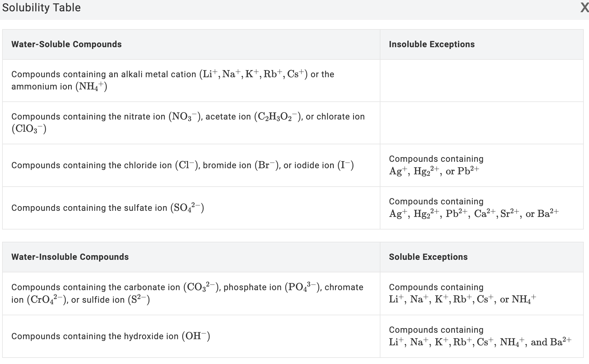The width and height of the screenshot is (589, 364).
Task: Click the empty exceptions cell beside nitrate row
Action: point(482,123)
